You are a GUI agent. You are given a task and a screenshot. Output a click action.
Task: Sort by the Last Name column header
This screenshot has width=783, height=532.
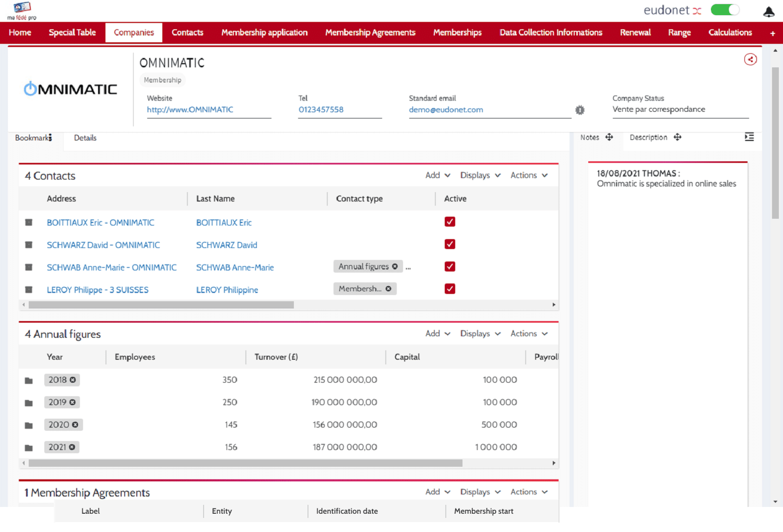pyautogui.click(x=216, y=199)
